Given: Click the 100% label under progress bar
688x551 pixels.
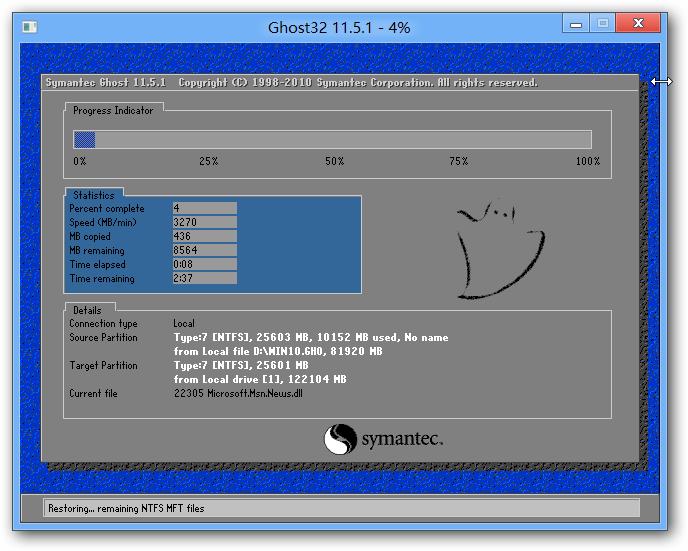Looking at the screenshot, I should 588,161.
